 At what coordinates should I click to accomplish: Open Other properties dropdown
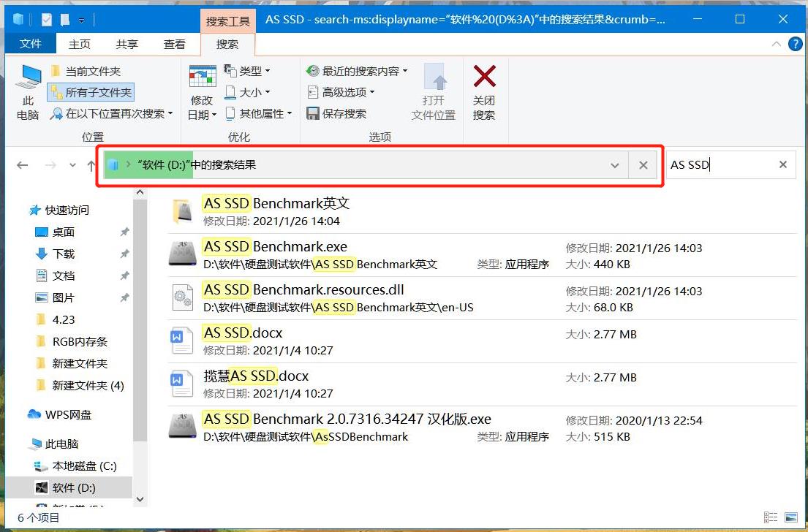click(259, 113)
